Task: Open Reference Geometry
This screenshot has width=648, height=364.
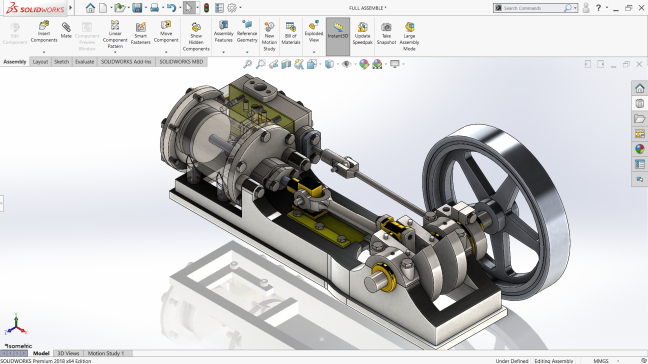Action: coord(247,31)
